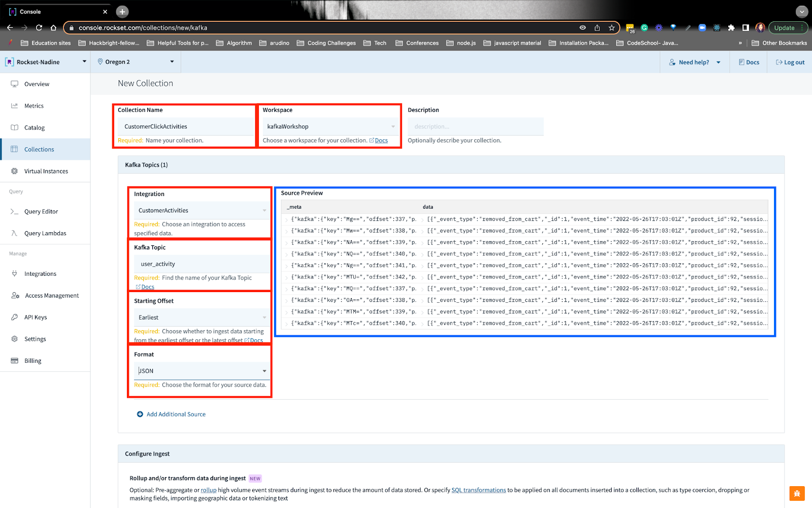
Task: Launch Query Editor from its prompt icon
Action: [x=14, y=211]
